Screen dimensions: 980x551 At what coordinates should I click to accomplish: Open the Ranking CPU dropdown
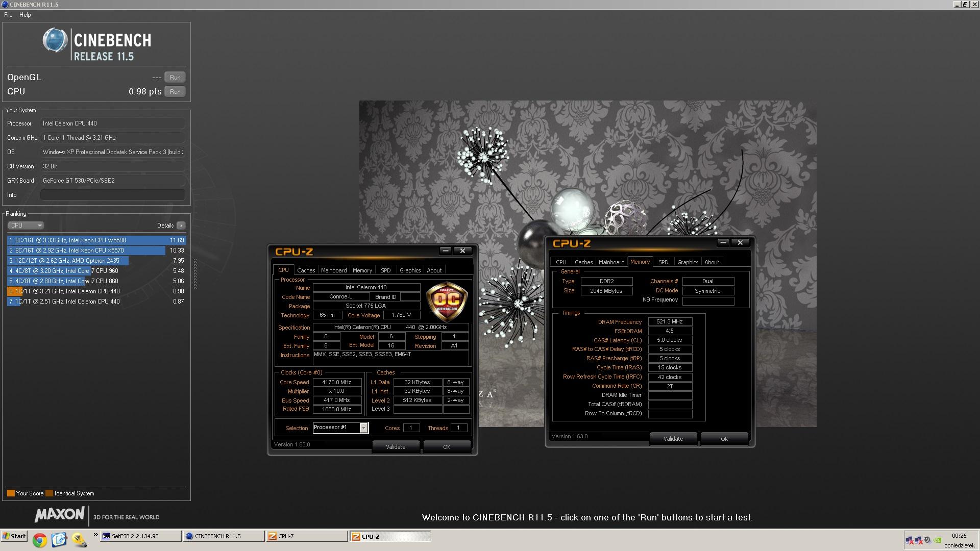[x=26, y=226]
